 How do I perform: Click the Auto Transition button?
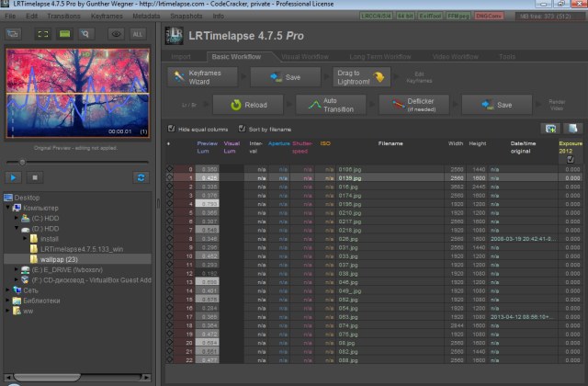(x=329, y=105)
